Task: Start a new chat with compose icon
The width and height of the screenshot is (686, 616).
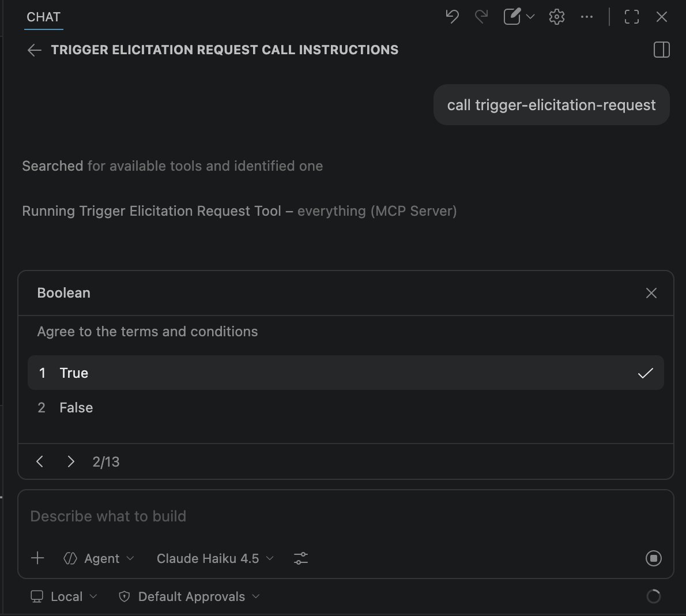Action: pyautogui.click(x=512, y=17)
